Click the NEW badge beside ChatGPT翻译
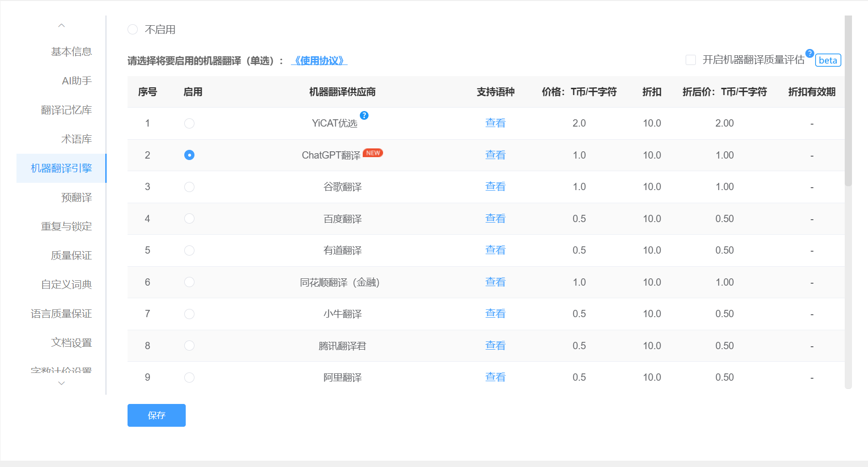868x467 pixels. tap(373, 153)
